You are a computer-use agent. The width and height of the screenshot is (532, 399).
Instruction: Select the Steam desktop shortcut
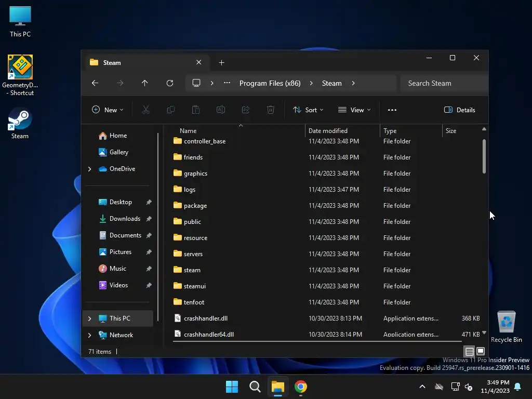[x=20, y=123]
